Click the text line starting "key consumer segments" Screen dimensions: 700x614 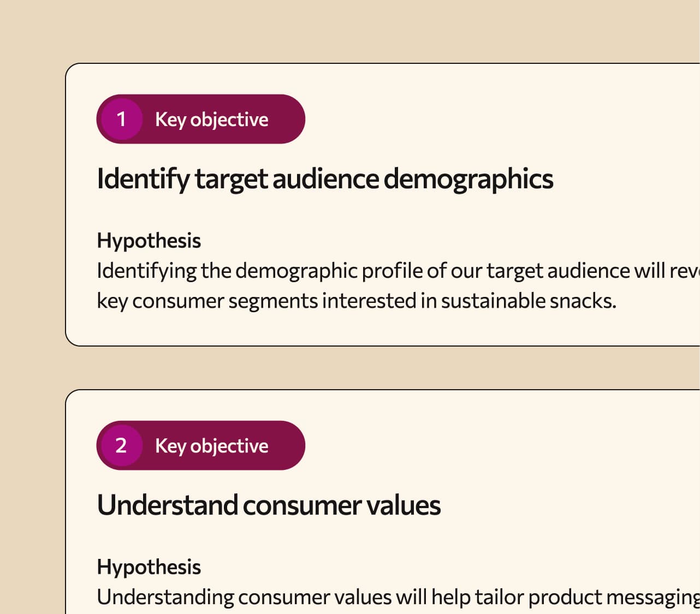point(356,301)
